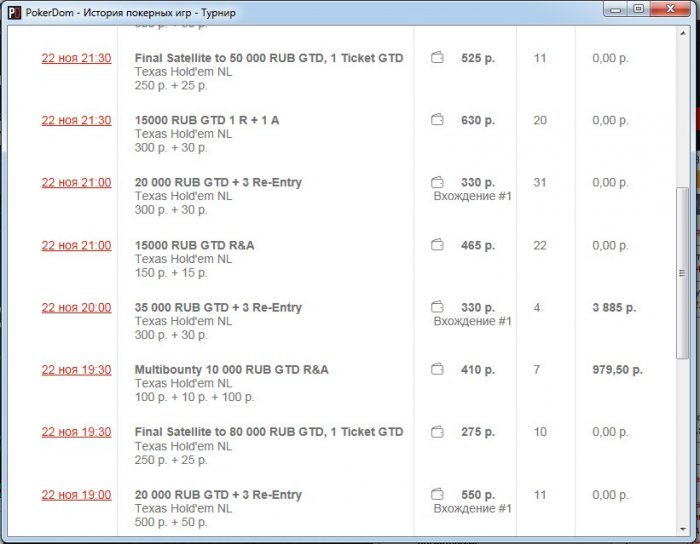This screenshot has height=544, width=700.
Task: Open the 22 ноя 20:00 tournament link
Action: click(76, 307)
